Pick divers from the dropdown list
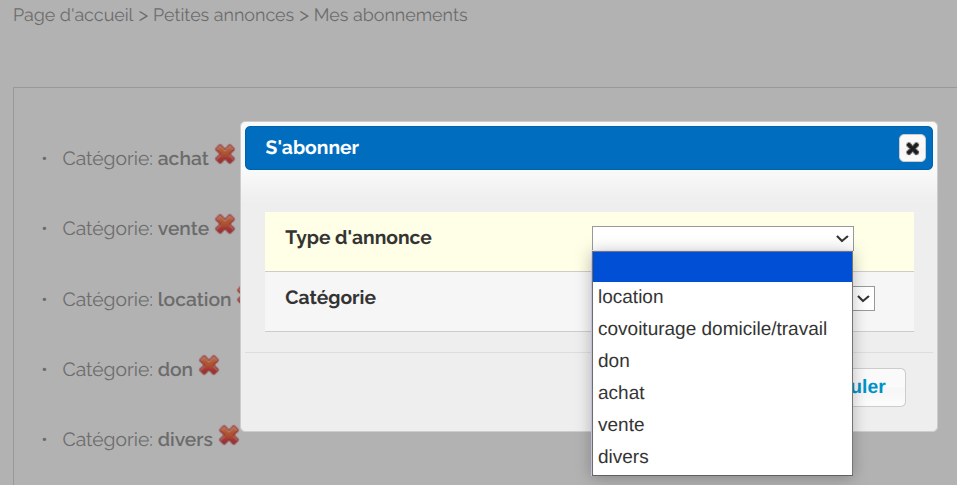957x485 pixels. click(x=623, y=457)
